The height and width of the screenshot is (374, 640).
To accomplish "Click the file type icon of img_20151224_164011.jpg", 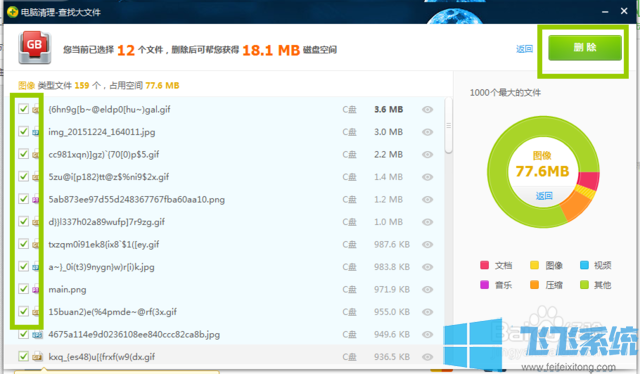I will pos(37,132).
